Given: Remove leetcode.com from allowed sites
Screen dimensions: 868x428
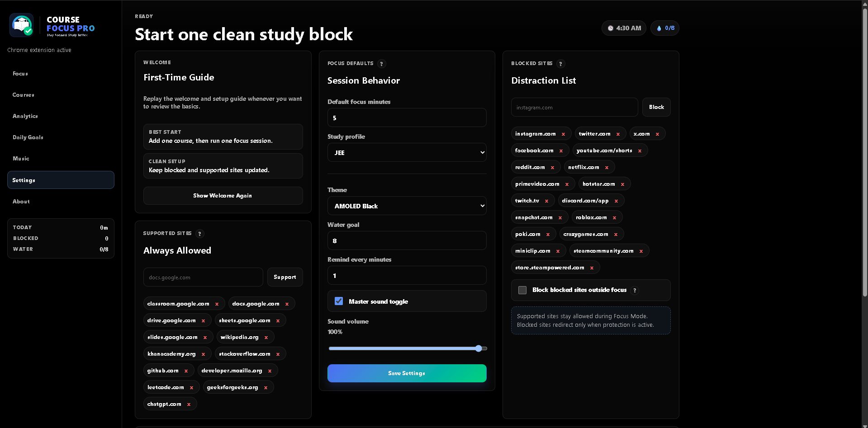Looking at the screenshot, I should pos(191,388).
